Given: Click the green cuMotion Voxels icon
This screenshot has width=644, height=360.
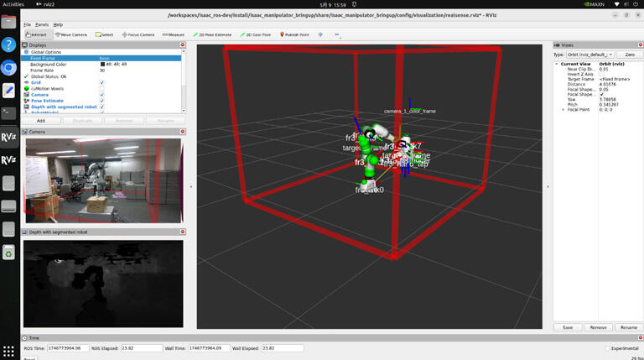Looking at the screenshot, I should (27, 89).
